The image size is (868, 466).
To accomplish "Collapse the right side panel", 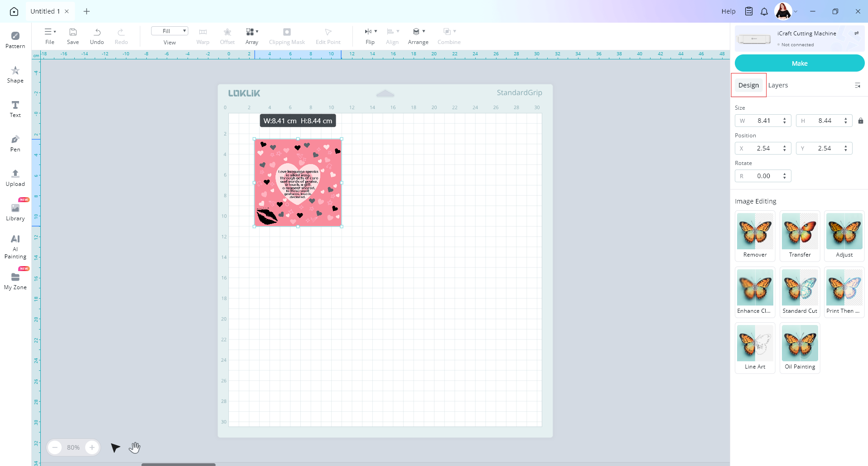I will click(x=857, y=85).
